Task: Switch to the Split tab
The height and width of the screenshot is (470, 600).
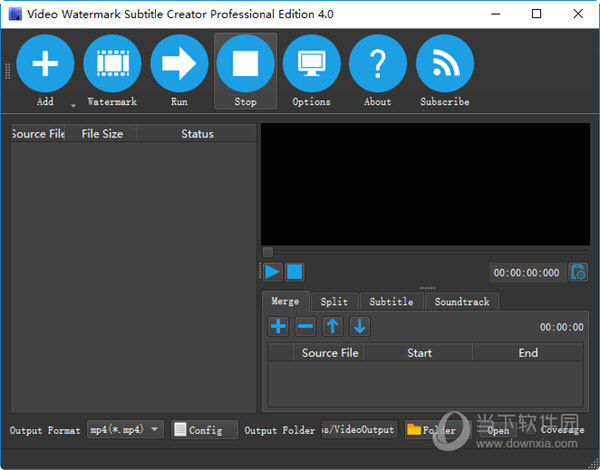Action: point(334,302)
